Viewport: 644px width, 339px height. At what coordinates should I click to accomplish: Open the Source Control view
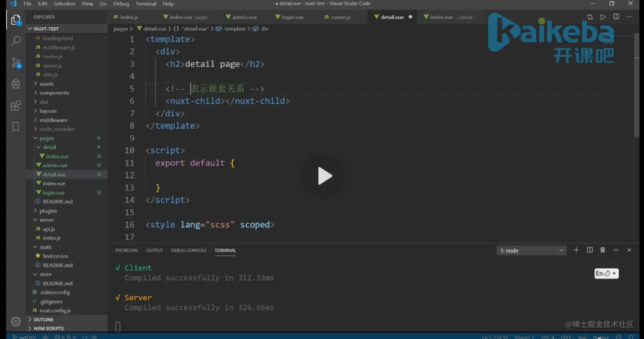tap(16, 63)
